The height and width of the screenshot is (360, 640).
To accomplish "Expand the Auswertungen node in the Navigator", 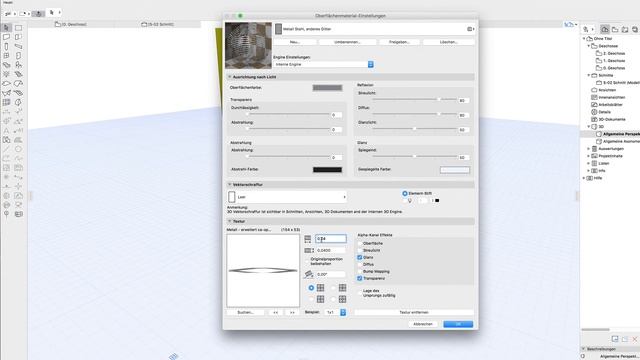I will [x=589, y=149].
